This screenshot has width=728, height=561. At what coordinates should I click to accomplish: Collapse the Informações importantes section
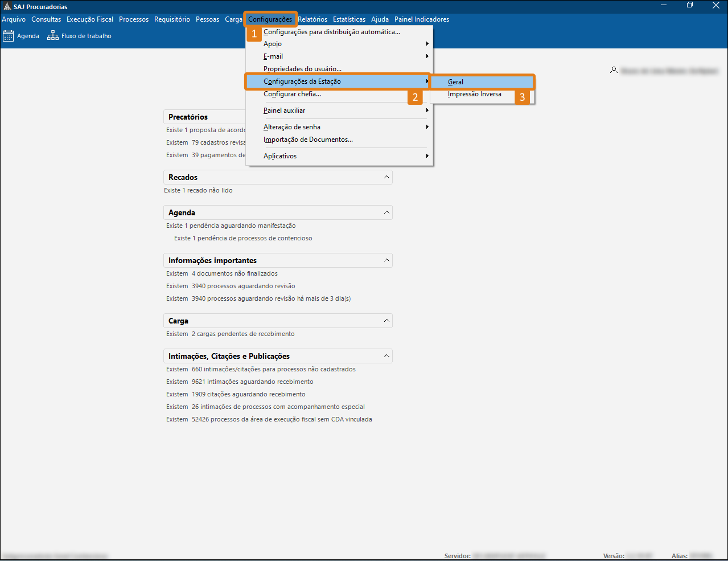tap(386, 260)
